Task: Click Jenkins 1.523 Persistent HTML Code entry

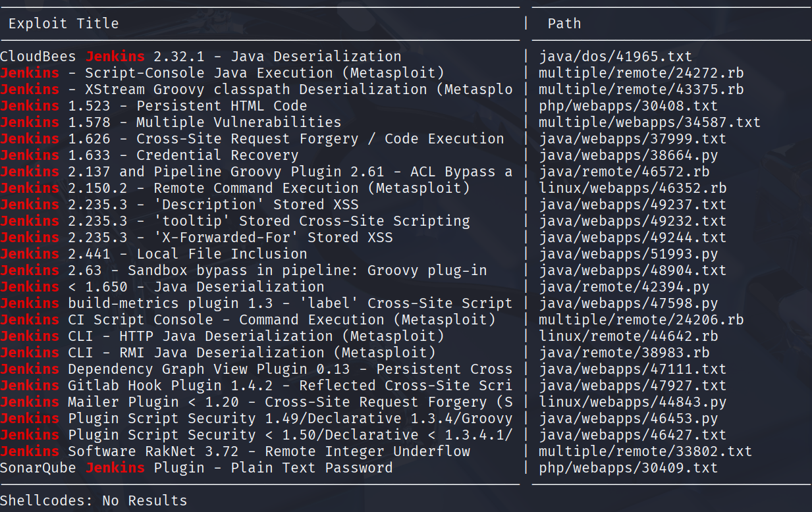Action: [153, 106]
